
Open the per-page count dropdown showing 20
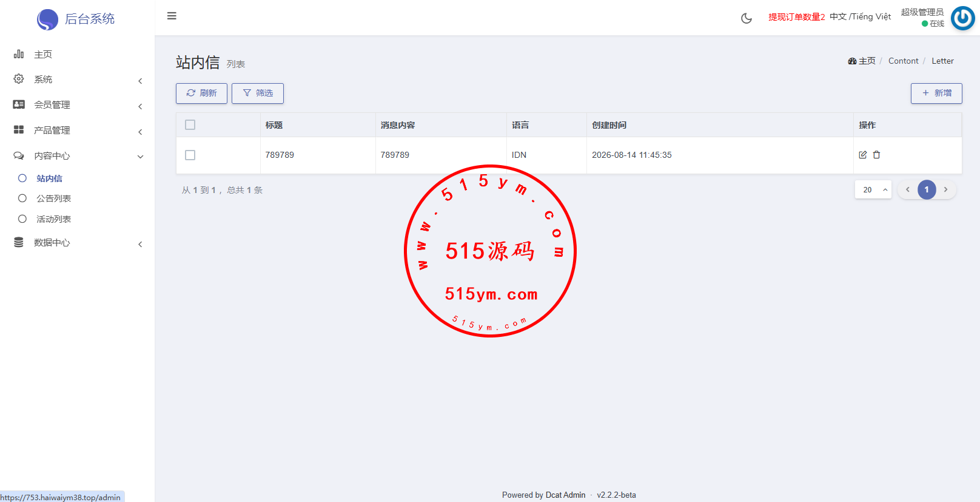tap(873, 190)
